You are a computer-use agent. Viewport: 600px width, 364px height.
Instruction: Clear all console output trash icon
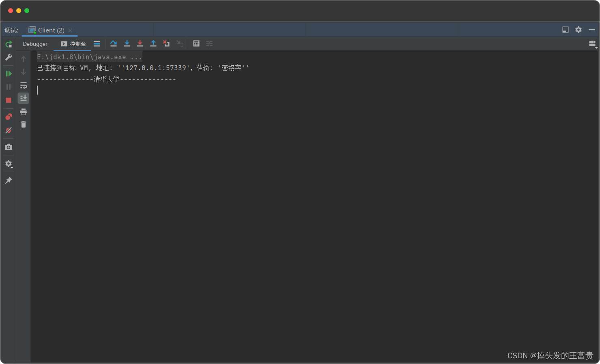coord(24,125)
